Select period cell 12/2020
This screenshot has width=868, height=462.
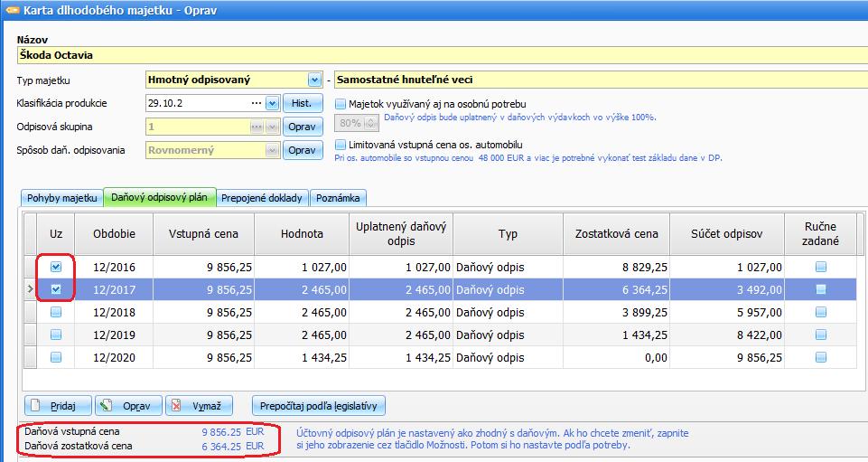click(x=114, y=358)
